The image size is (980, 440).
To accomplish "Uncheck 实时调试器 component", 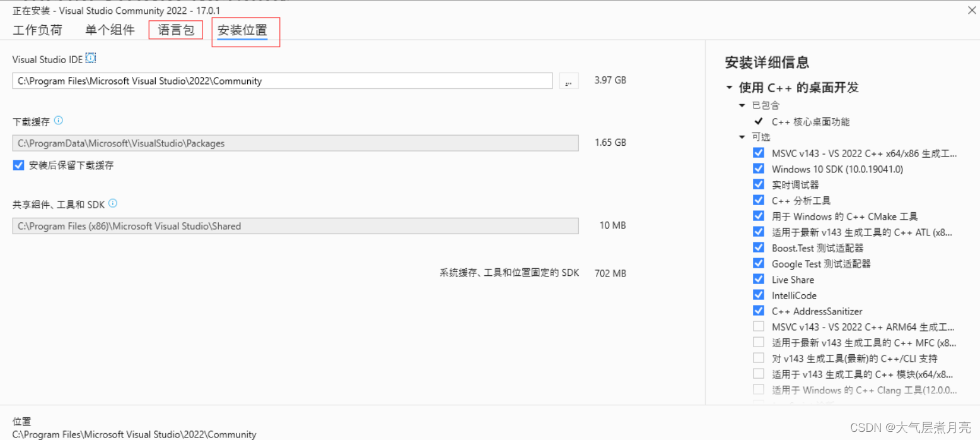I will tap(759, 184).
